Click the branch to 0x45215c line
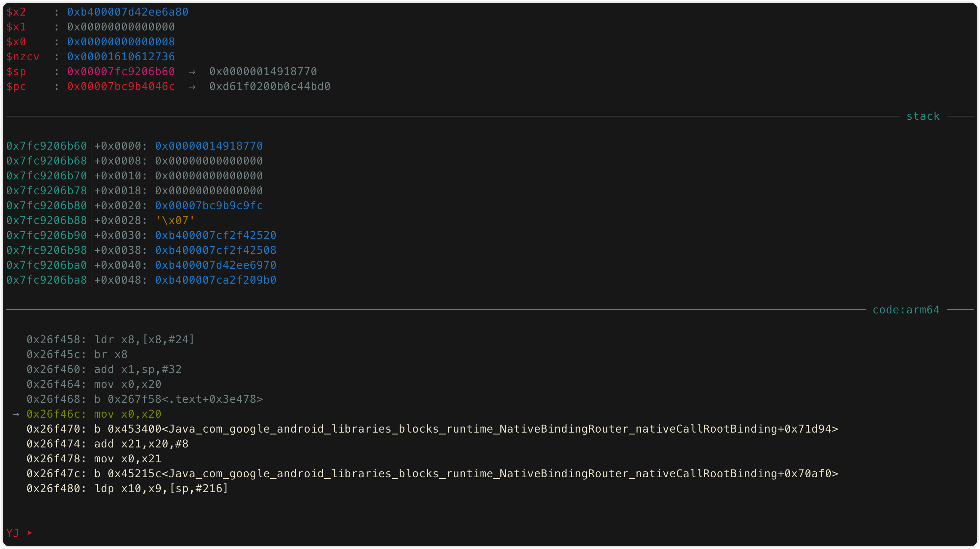Image resolution: width=980 pixels, height=549 pixels. (432, 474)
